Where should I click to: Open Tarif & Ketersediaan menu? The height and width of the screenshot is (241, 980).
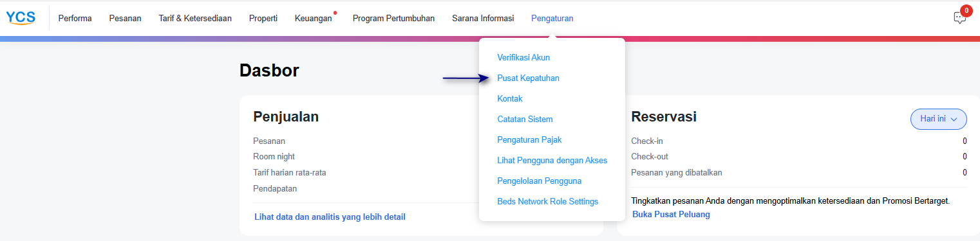[x=195, y=19]
